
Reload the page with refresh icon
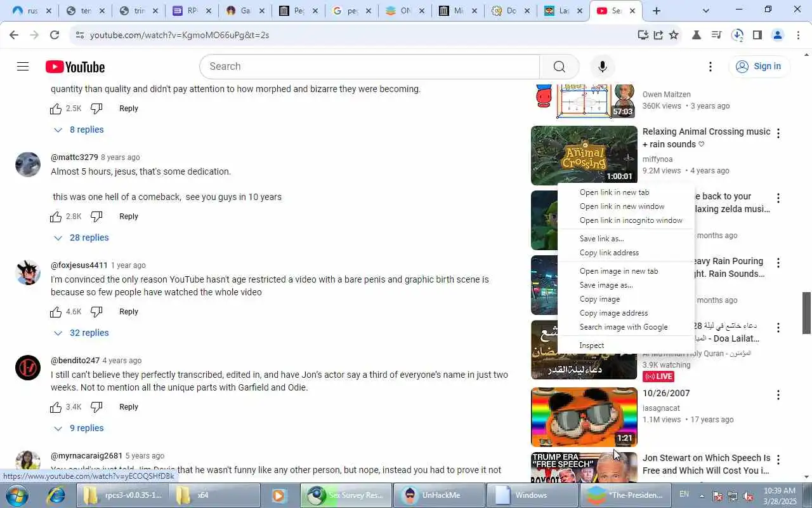coord(55,35)
